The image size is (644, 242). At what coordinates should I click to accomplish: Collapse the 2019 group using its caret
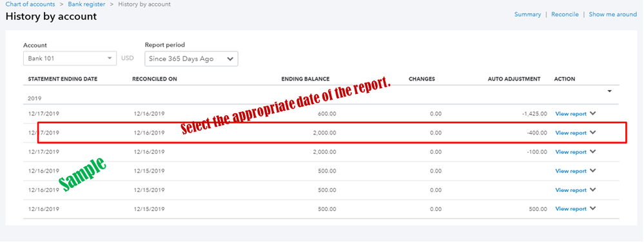click(x=610, y=91)
